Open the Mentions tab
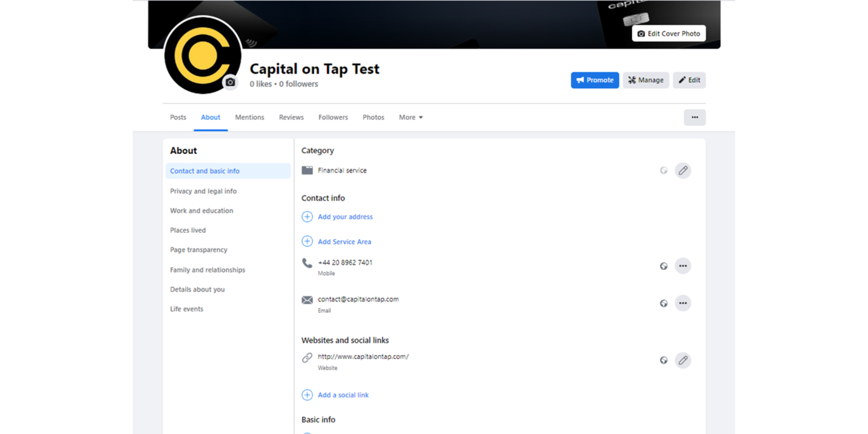868x434 pixels. tap(250, 117)
